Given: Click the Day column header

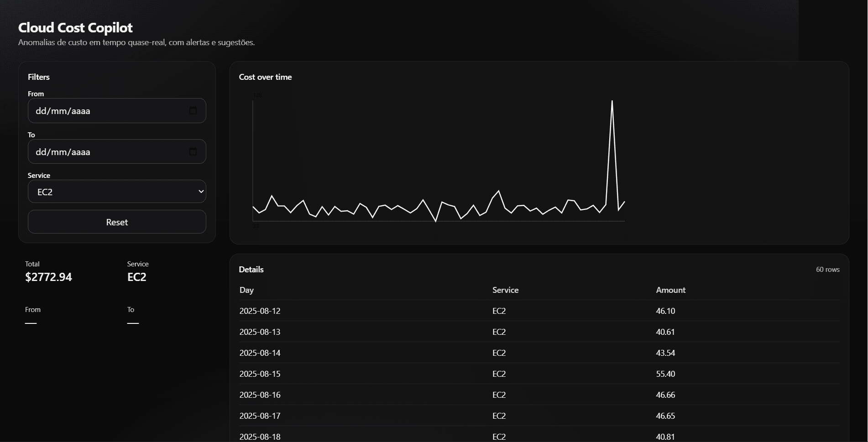Looking at the screenshot, I should pyautogui.click(x=246, y=290).
